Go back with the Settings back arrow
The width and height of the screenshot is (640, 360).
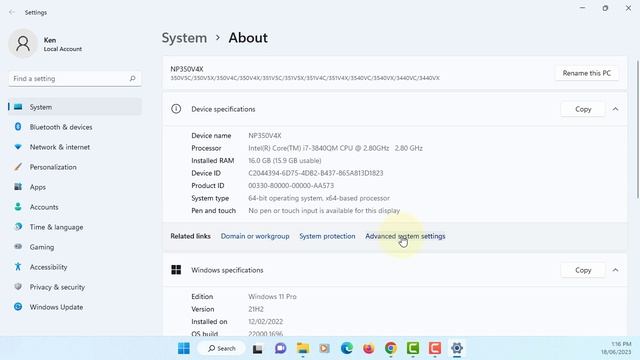pyautogui.click(x=11, y=12)
